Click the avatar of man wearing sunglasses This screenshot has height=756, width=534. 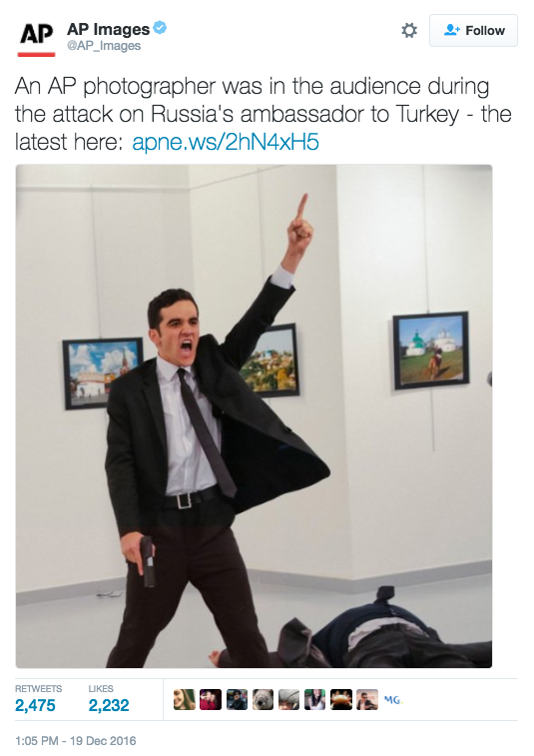(x=367, y=700)
